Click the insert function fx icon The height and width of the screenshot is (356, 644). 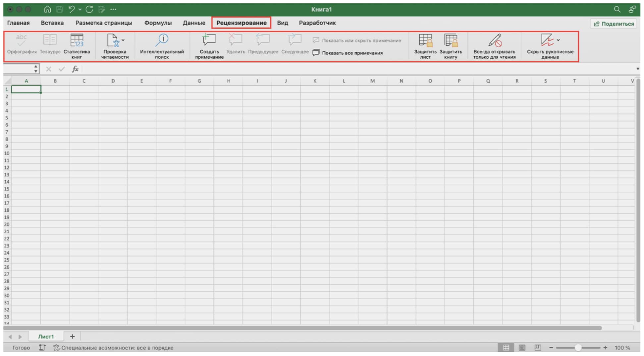(75, 69)
